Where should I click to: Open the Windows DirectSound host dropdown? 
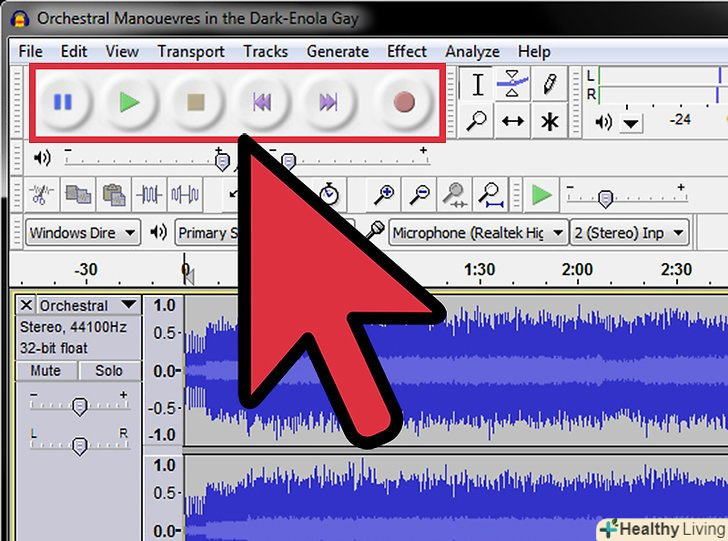(83, 232)
